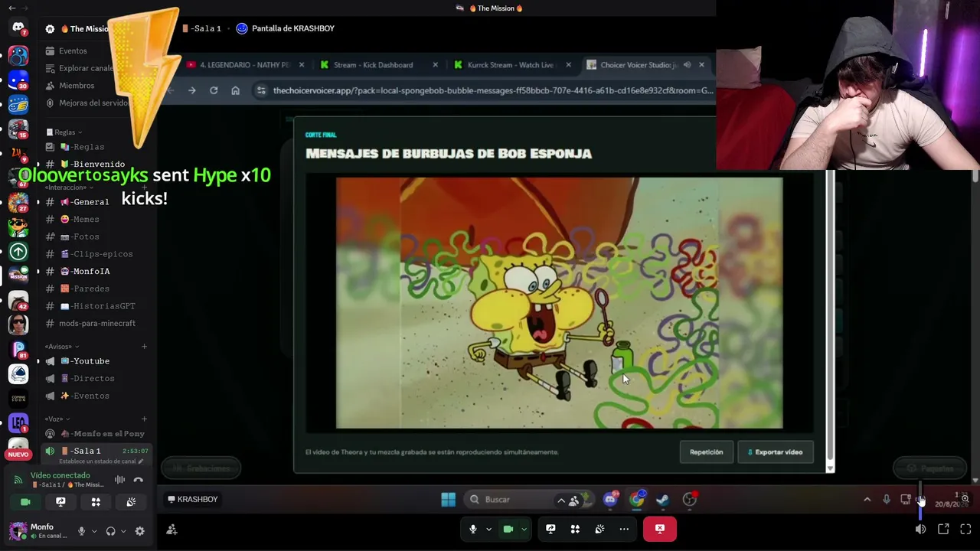This screenshot has height=551, width=980.
Task: Go to the shared browser's home page
Action: (235, 90)
